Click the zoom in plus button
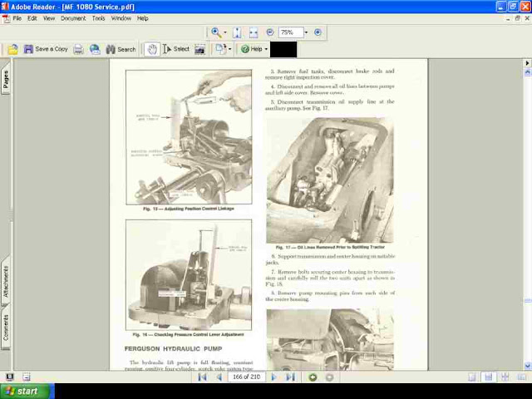532x399 pixels. pos(318,32)
